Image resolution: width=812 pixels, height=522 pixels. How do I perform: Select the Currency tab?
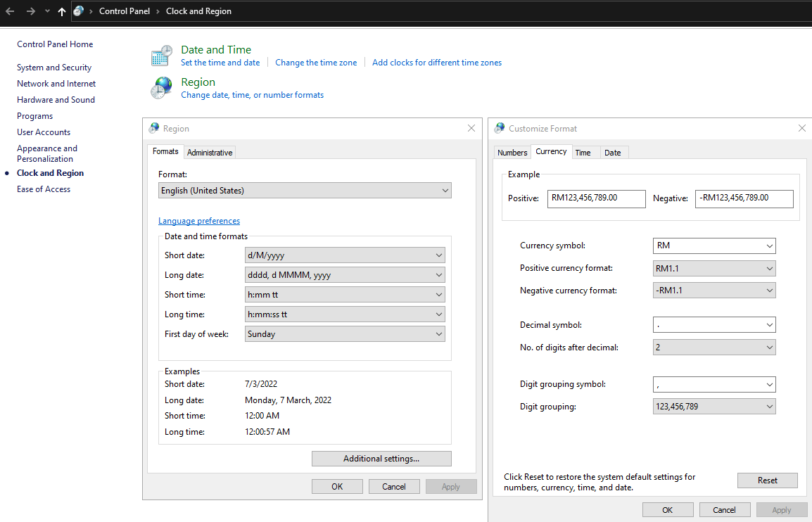click(x=551, y=151)
